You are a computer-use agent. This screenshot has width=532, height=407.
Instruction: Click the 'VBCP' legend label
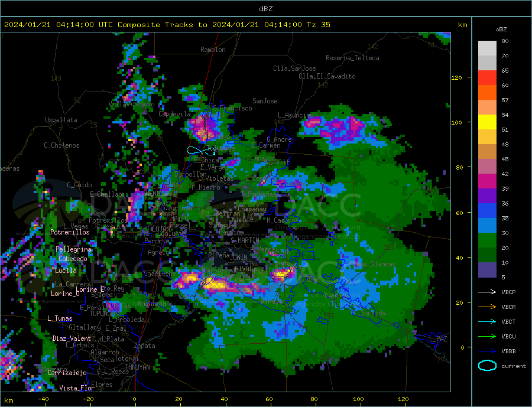tap(508, 292)
